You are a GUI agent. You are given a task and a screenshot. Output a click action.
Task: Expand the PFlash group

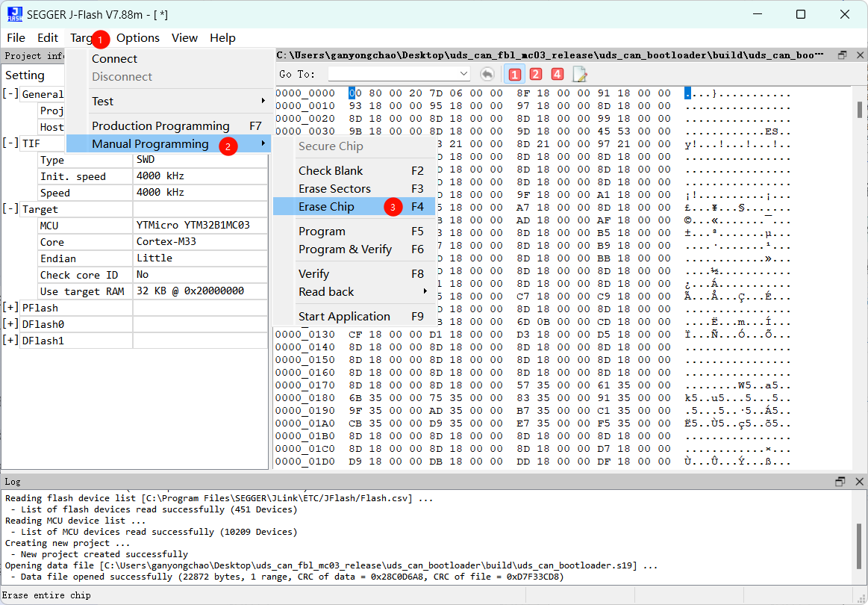10,308
